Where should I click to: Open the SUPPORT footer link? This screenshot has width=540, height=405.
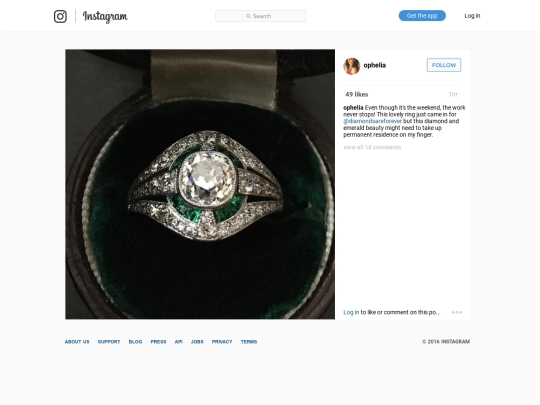pyautogui.click(x=109, y=342)
